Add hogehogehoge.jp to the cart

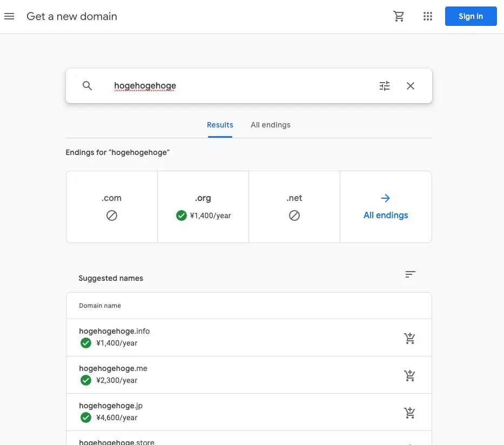[x=409, y=412]
